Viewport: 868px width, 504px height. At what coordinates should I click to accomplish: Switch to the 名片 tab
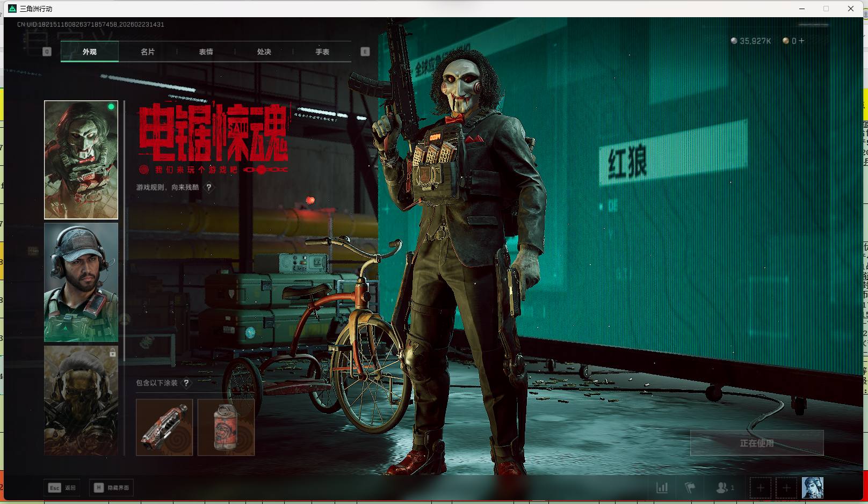(x=148, y=52)
